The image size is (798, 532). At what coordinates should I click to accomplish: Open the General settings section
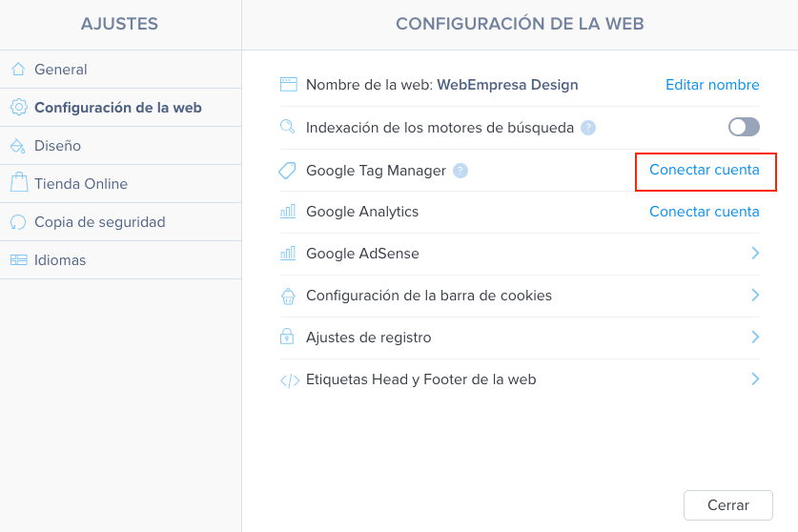pos(121,70)
